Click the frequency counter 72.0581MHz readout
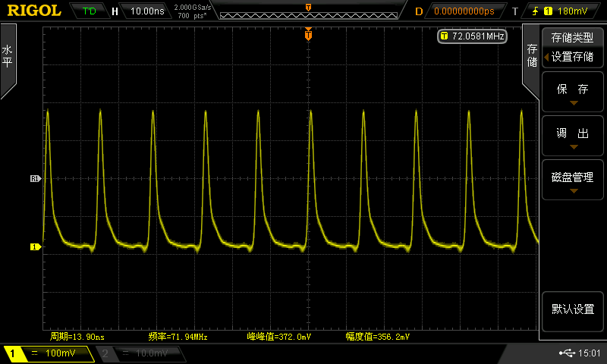607x364 pixels. [x=472, y=36]
